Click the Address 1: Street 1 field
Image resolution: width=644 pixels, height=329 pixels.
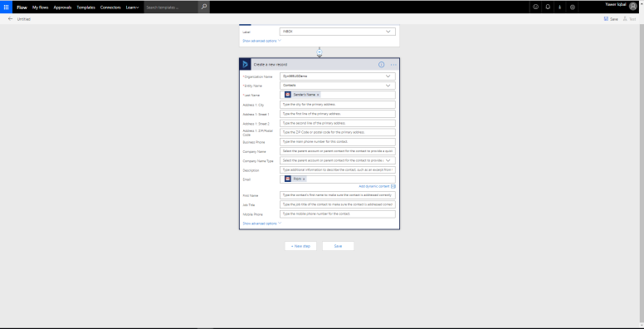click(x=338, y=114)
